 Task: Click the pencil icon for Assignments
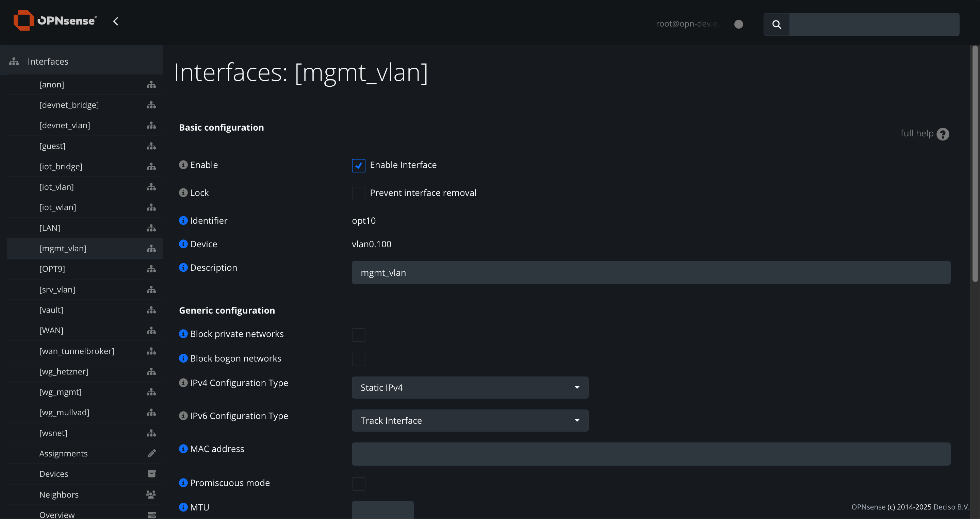click(x=151, y=453)
